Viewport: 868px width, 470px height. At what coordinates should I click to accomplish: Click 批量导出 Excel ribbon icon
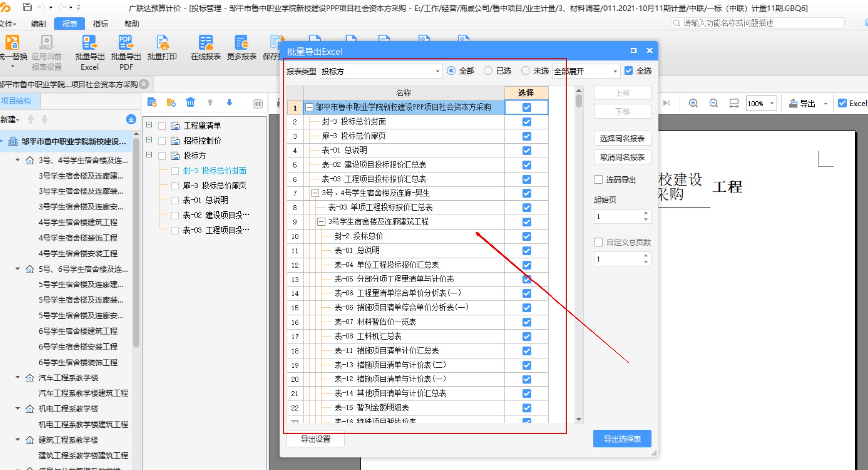click(x=90, y=43)
